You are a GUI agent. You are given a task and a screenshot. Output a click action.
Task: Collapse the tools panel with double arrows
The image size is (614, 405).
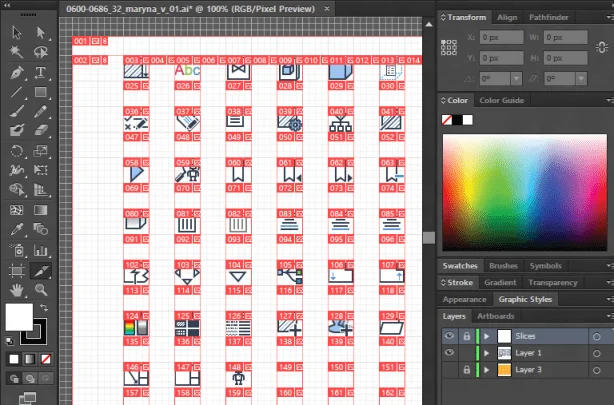[x=7, y=5]
